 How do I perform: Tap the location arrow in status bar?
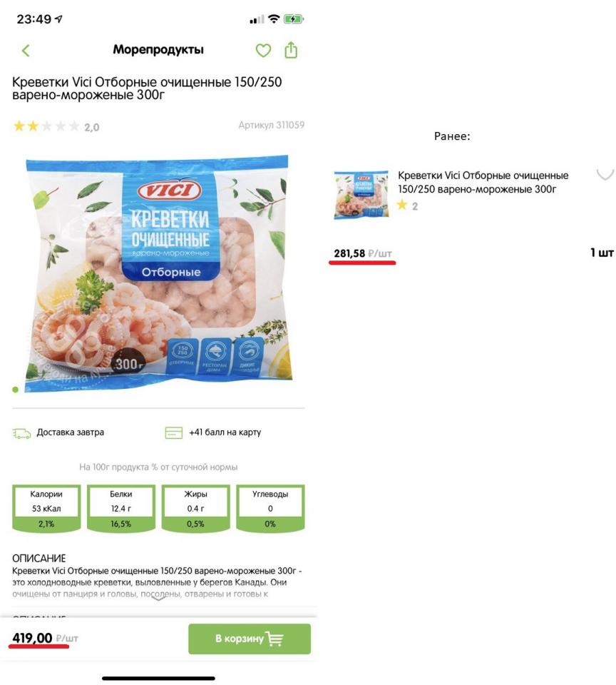pyautogui.click(x=58, y=19)
